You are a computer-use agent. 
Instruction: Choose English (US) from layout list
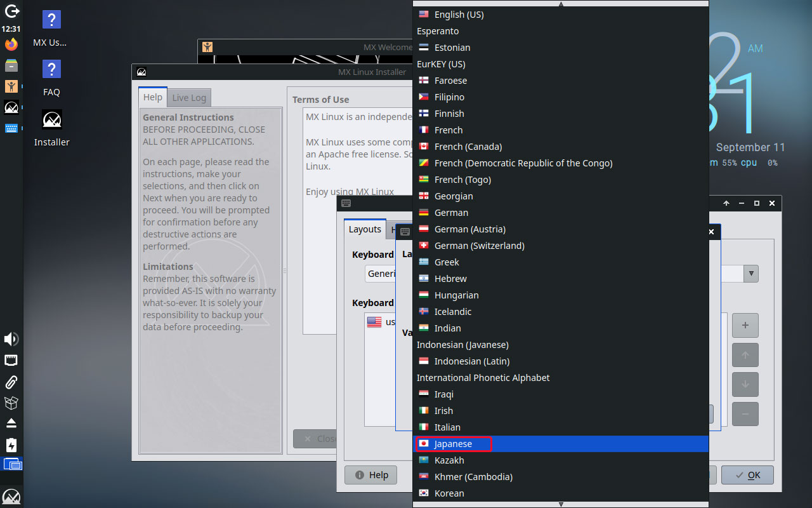tap(561, 15)
